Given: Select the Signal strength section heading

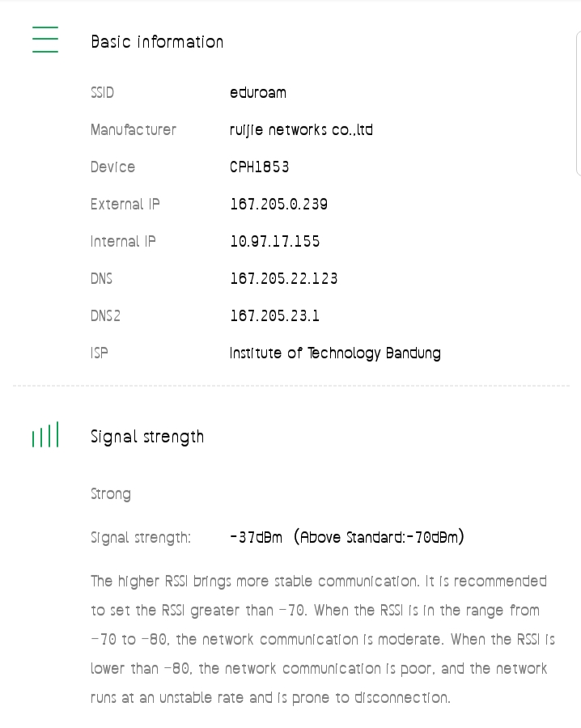Looking at the screenshot, I should (x=147, y=437).
